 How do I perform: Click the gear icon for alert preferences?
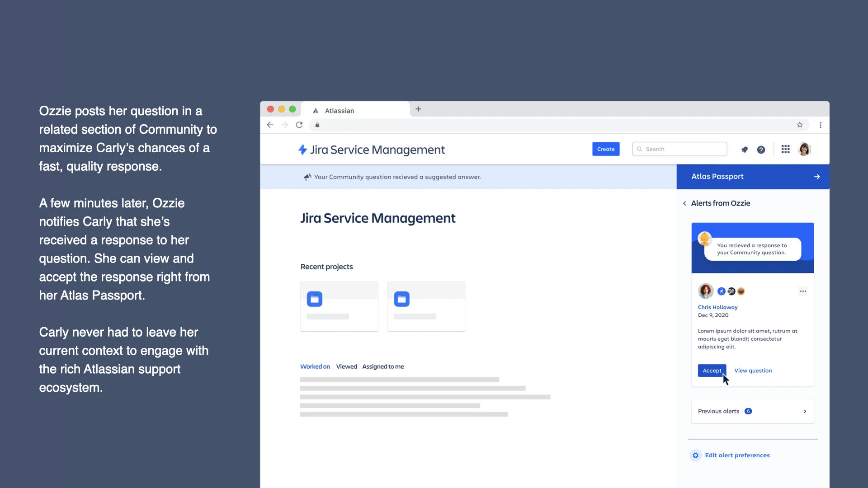695,455
